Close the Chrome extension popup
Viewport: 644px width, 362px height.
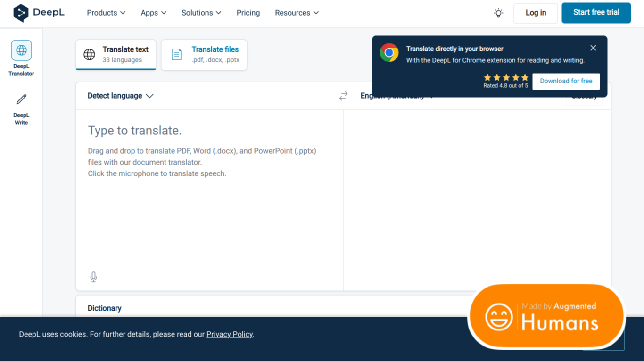(x=593, y=48)
